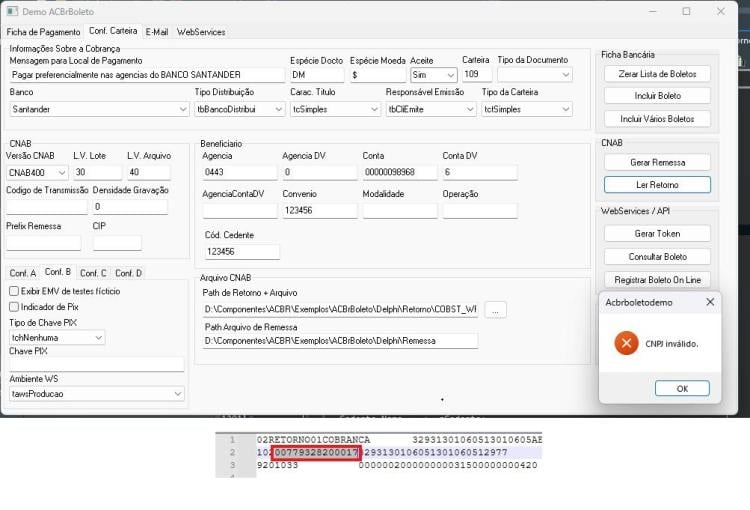Maximize the Demo ACBrBoleto window

click(x=686, y=11)
